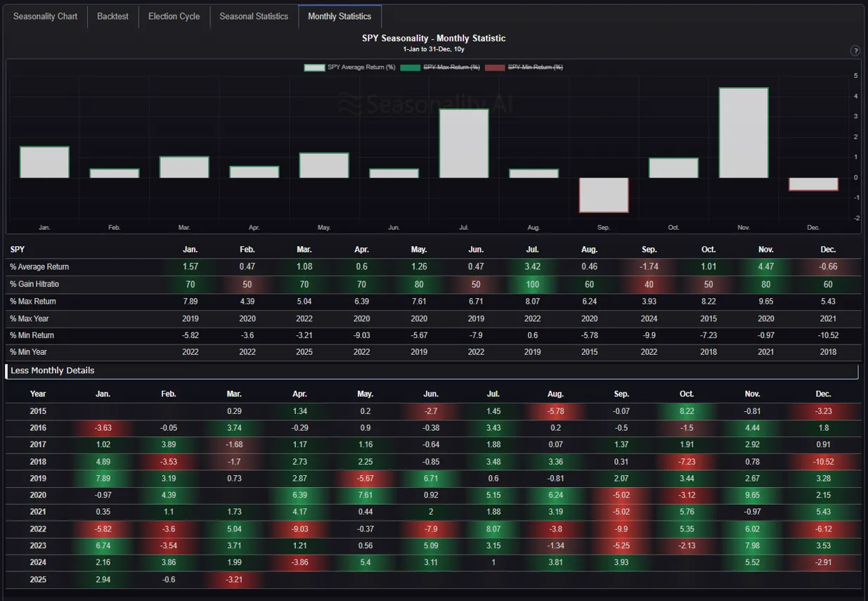Click September's average return value -1.74
868x601 pixels.
pos(649,267)
